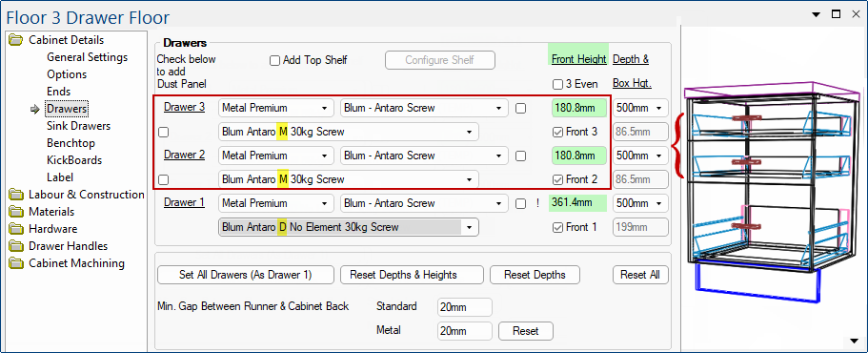868x353 pixels.
Task: Click the Drawer 3 label link
Action: tap(184, 108)
